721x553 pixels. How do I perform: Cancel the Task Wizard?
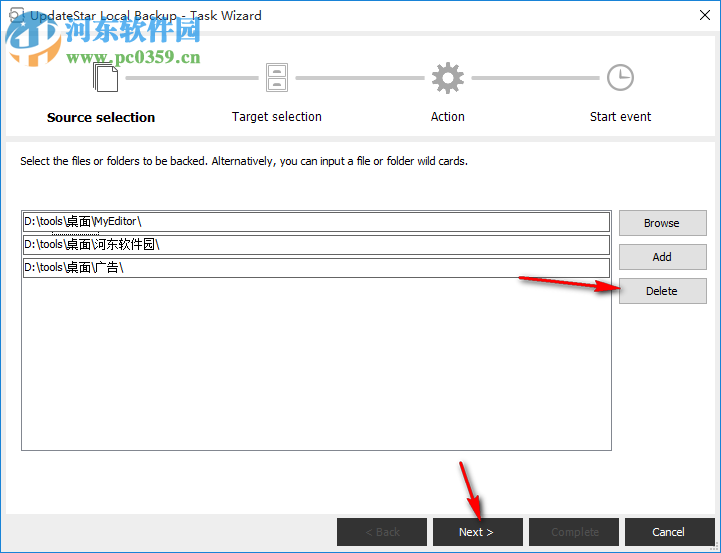click(670, 532)
